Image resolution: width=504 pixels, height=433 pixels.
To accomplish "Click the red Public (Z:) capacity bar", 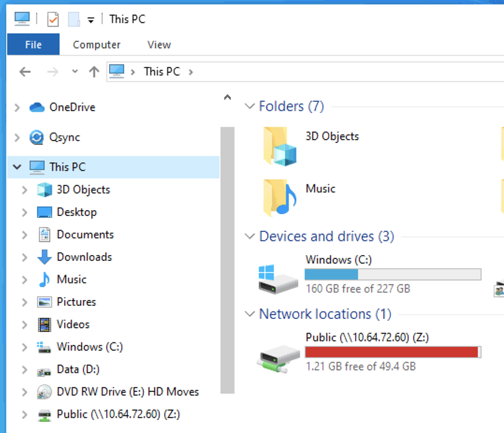I will click(x=392, y=353).
